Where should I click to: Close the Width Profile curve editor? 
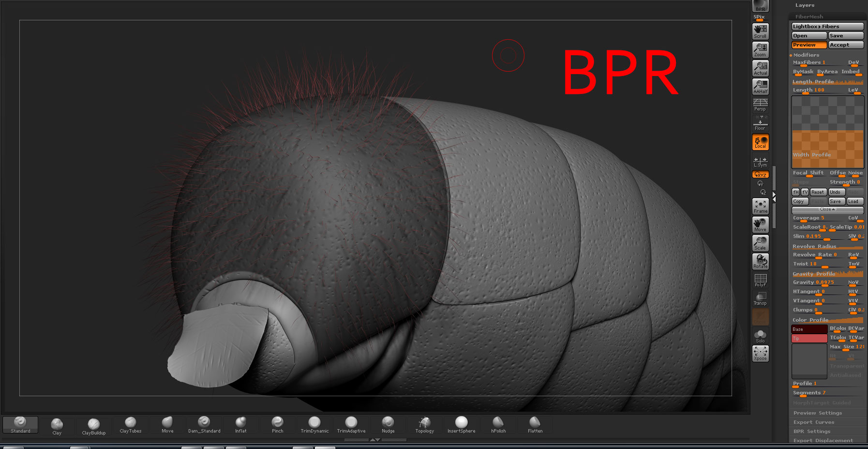(827, 210)
